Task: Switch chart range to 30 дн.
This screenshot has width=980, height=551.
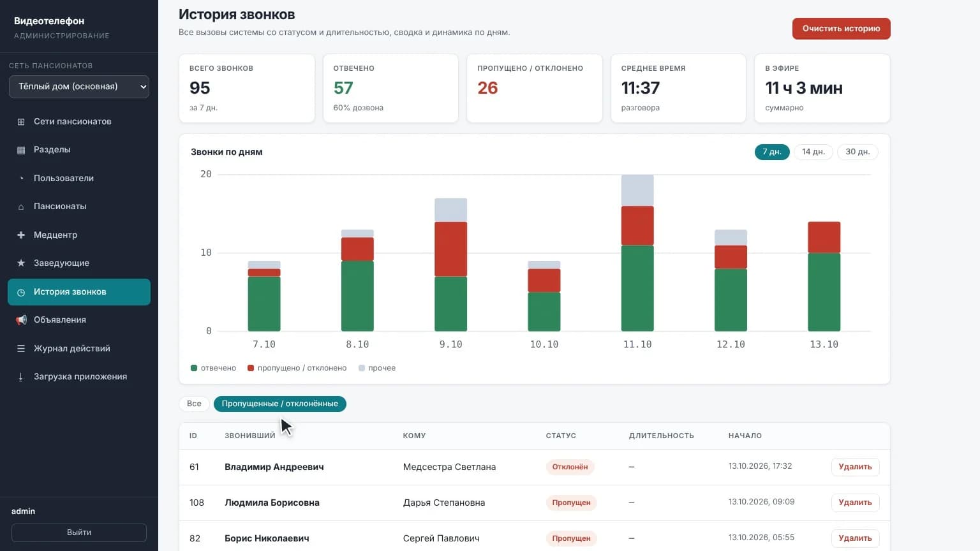Action: pyautogui.click(x=857, y=152)
